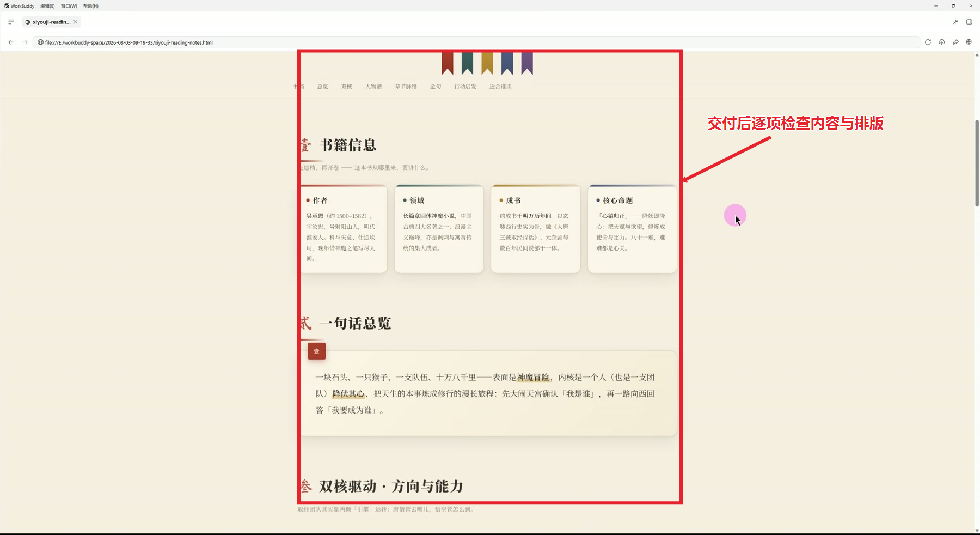Close the WorkBuddy window
Screen dimensions: 980x535
(971, 6)
